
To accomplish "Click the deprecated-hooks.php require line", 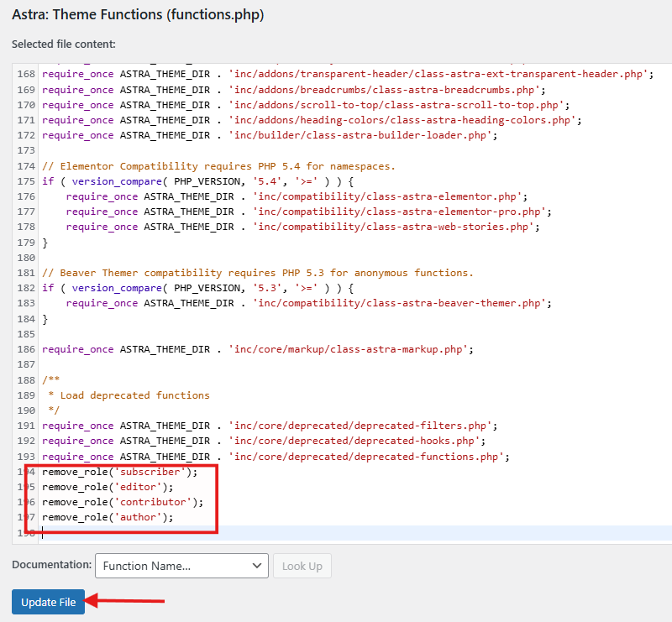I will [x=264, y=441].
